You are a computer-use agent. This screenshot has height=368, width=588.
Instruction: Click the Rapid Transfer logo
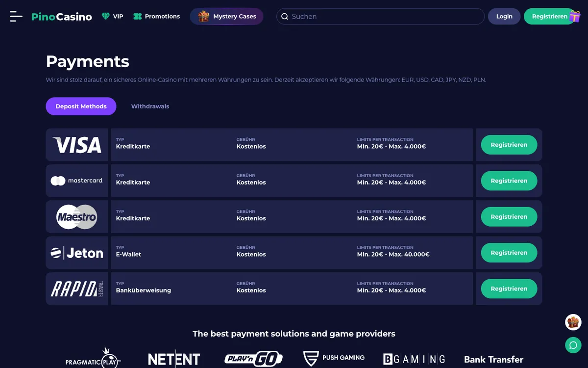click(x=77, y=289)
